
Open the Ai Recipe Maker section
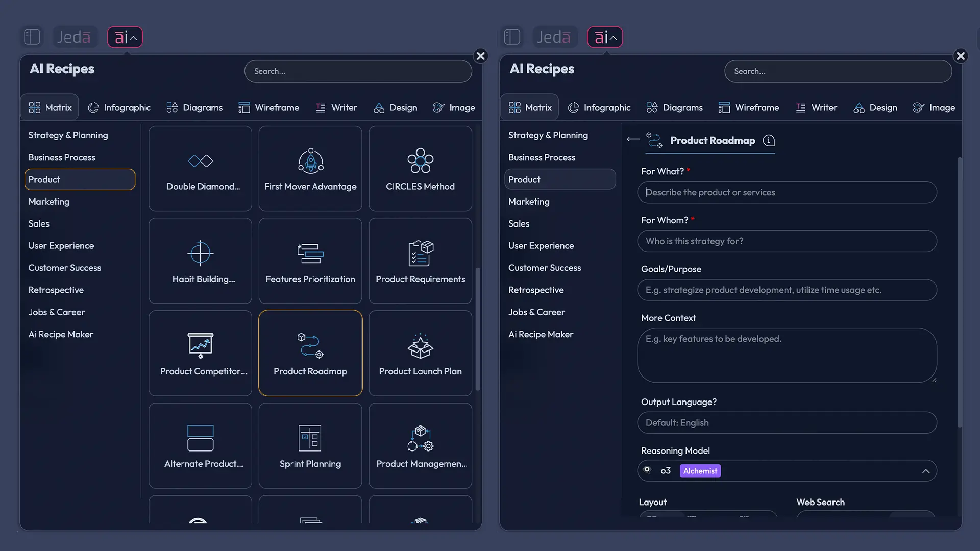(x=60, y=334)
